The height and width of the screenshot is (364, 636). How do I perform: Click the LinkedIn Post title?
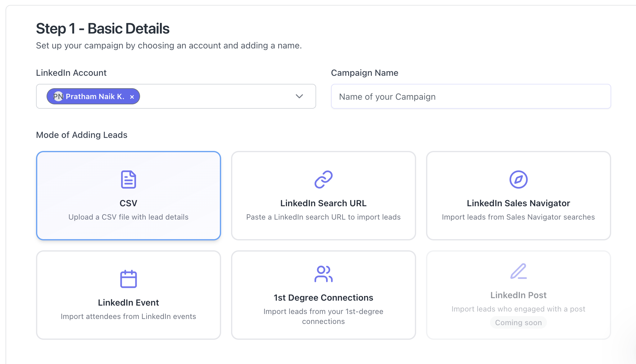click(x=518, y=295)
